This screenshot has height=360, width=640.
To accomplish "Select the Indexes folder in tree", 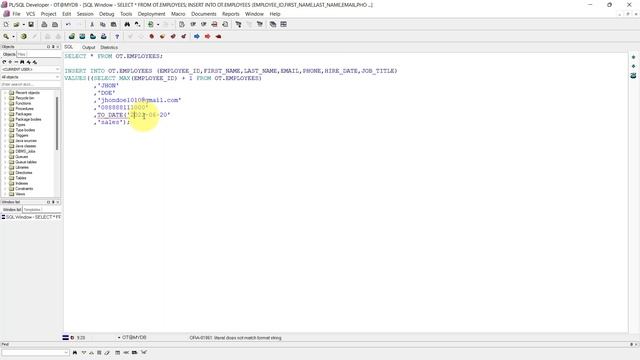I will pos(22,183).
